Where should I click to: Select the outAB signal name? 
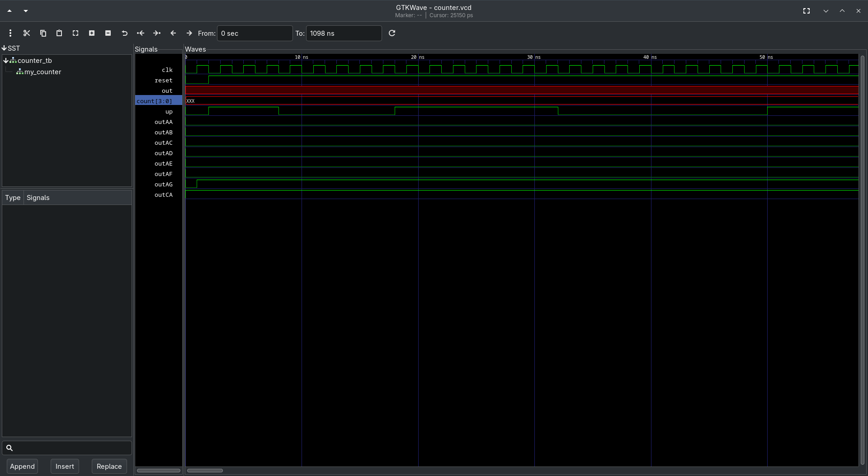(163, 132)
